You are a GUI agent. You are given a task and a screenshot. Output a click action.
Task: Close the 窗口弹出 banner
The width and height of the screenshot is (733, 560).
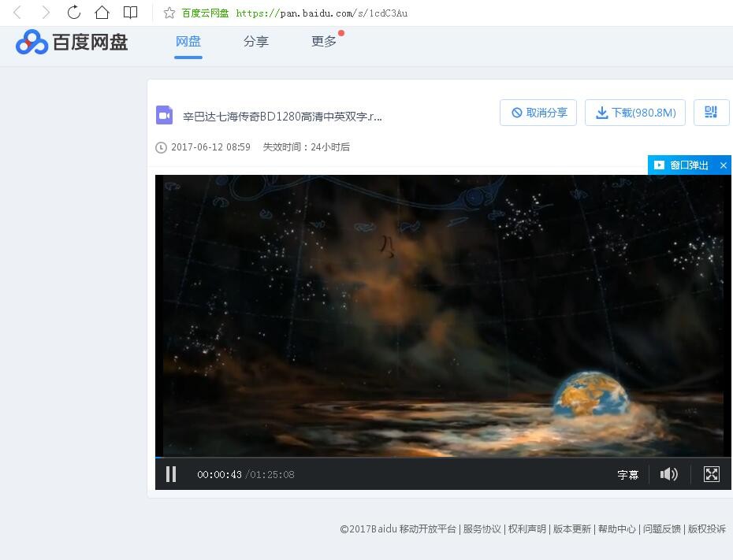click(x=724, y=165)
